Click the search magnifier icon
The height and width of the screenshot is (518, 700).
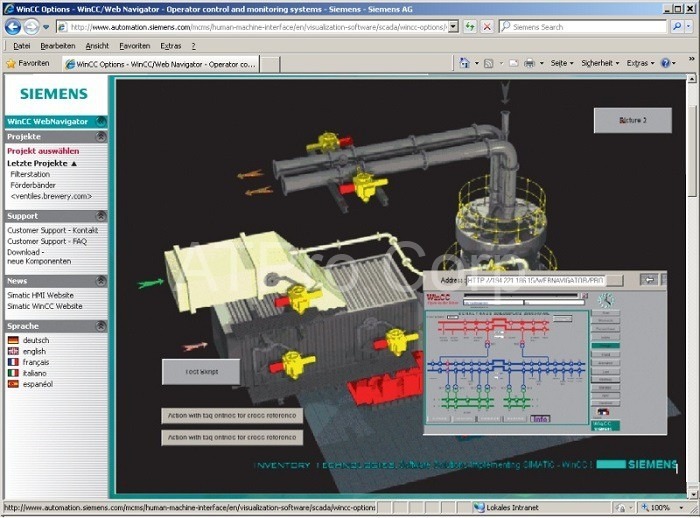click(677, 27)
